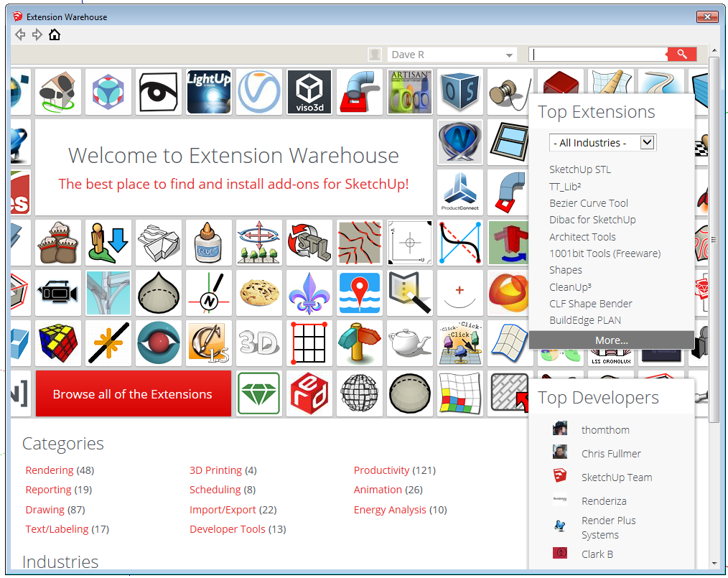Open the Artisan extension tile
728x578 pixels.
coord(410,92)
